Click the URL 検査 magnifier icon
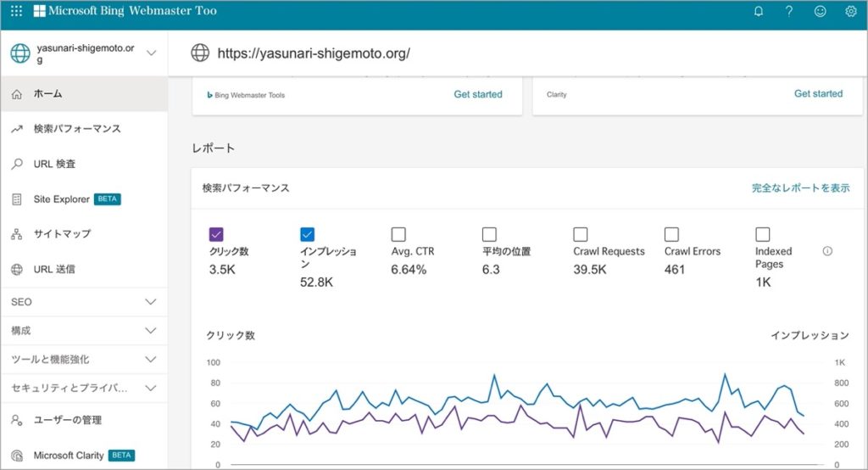The image size is (868, 470). tap(17, 164)
